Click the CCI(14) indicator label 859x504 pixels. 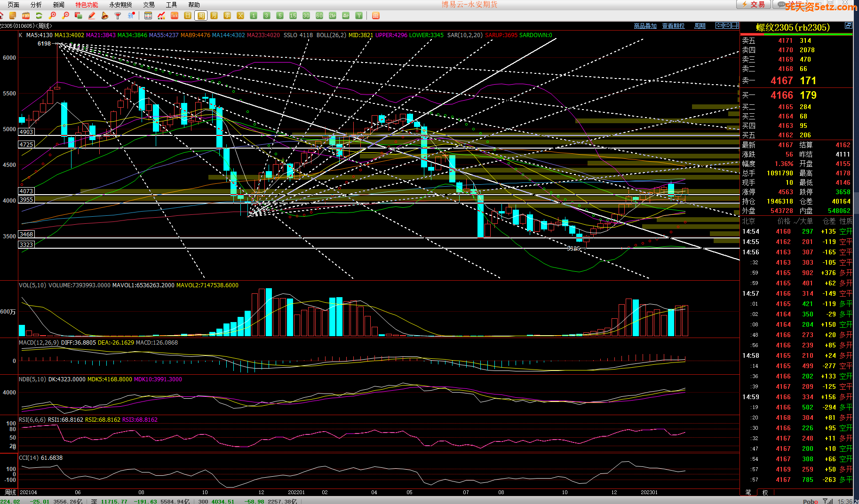[x=29, y=458]
